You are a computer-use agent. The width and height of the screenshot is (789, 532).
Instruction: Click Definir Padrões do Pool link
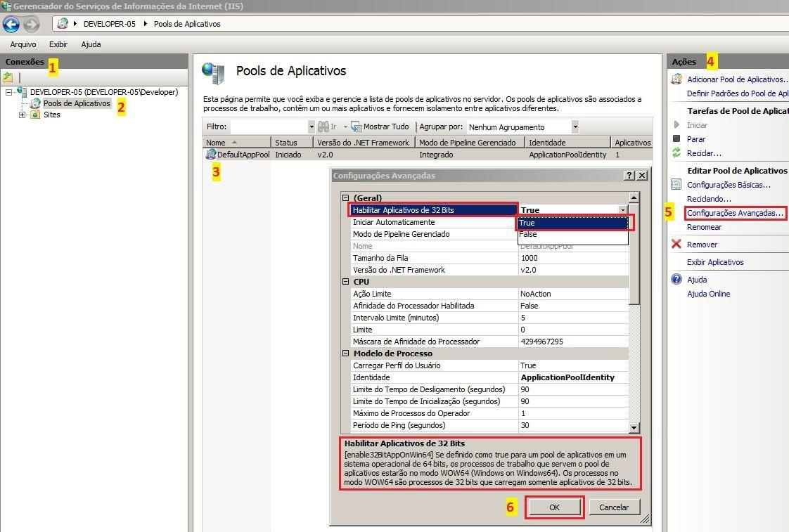(x=738, y=93)
